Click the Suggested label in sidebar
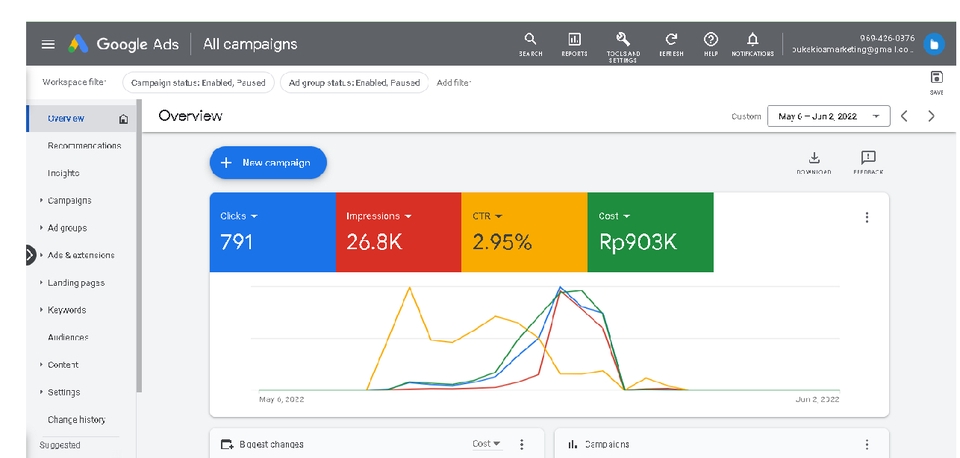The width and height of the screenshot is (960, 458). point(60,446)
